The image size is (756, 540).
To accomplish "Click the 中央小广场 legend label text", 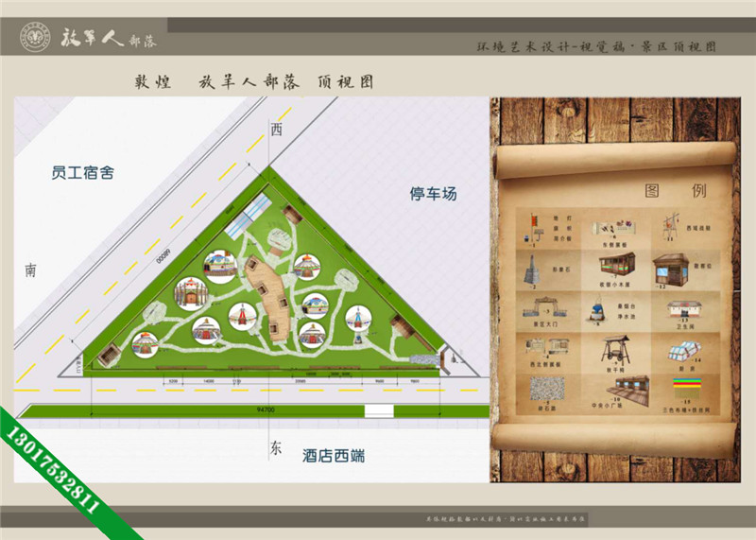I will pos(607,406).
